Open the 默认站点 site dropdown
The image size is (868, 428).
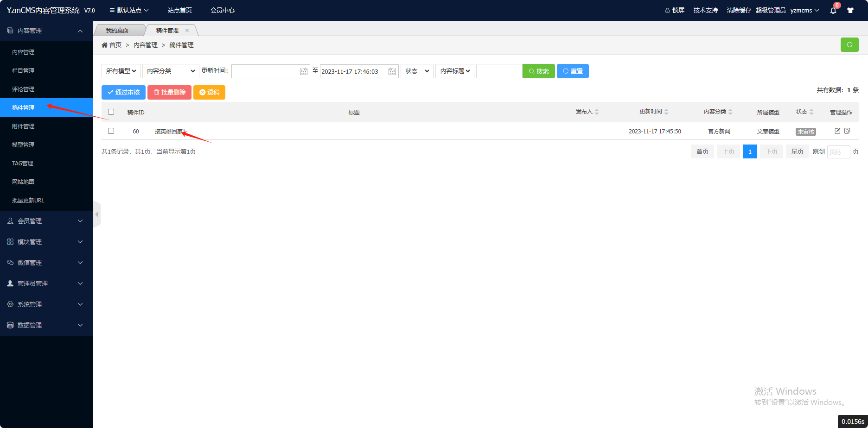tap(129, 10)
